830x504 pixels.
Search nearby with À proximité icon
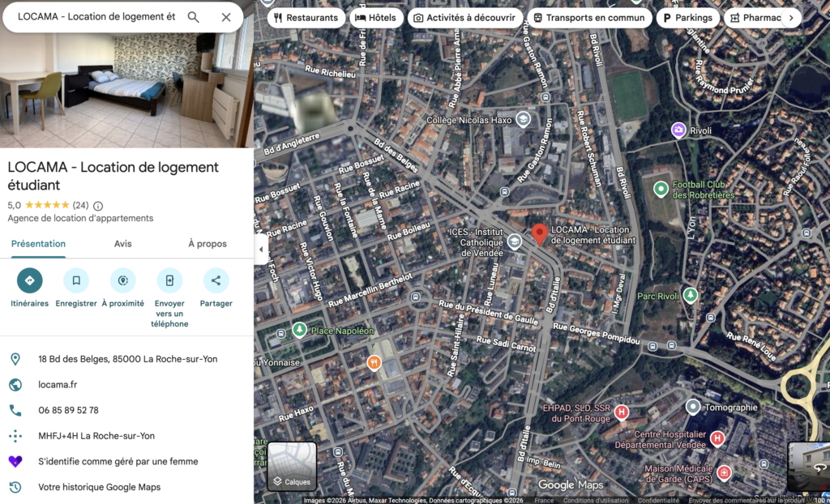coord(123,280)
